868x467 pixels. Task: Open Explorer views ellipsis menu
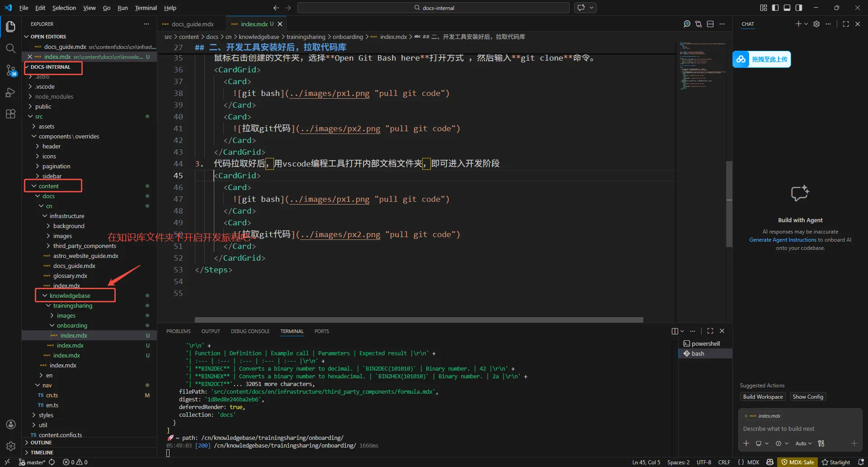point(146,24)
